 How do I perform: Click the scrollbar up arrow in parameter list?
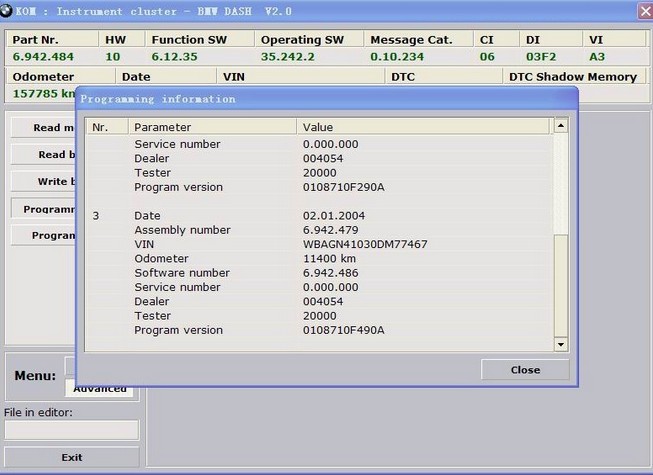point(561,125)
